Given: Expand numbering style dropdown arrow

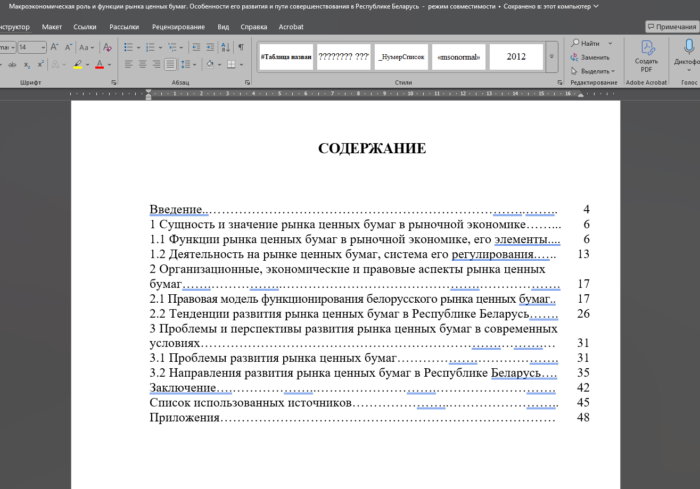Looking at the screenshot, I should coord(160,47).
